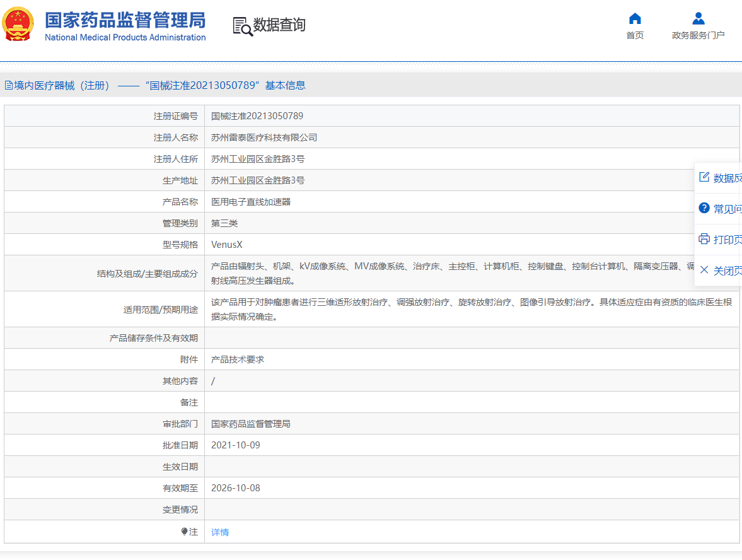This screenshot has height=560, width=742.
Task: Click the 审批部门 row label
Action: pyautogui.click(x=180, y=424)
